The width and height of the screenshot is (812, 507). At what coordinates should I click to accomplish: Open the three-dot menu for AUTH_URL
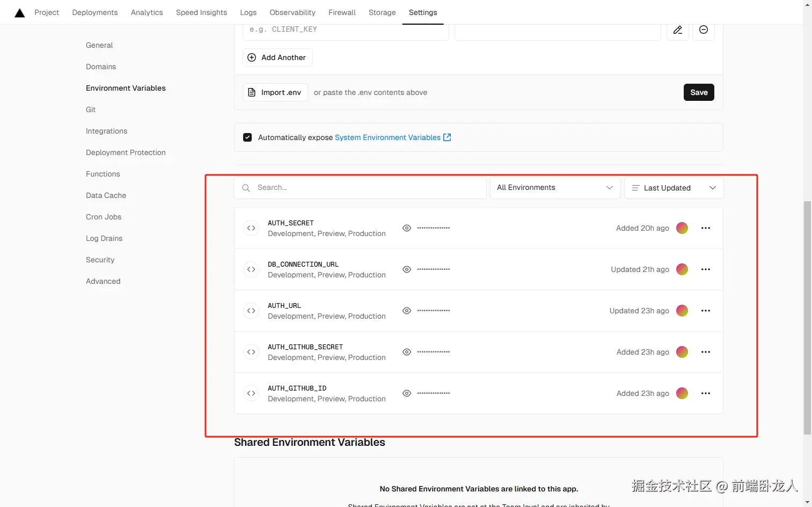click(x=706, y=311)
